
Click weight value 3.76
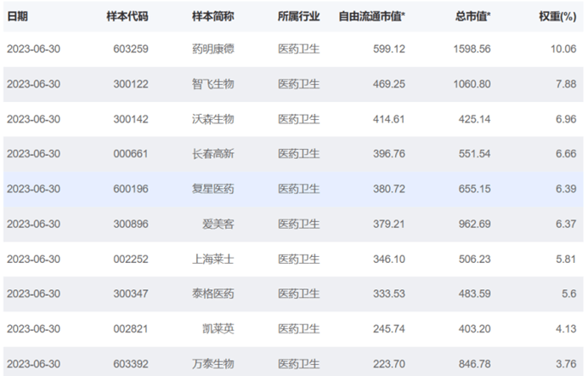click(x=566, y=363)
